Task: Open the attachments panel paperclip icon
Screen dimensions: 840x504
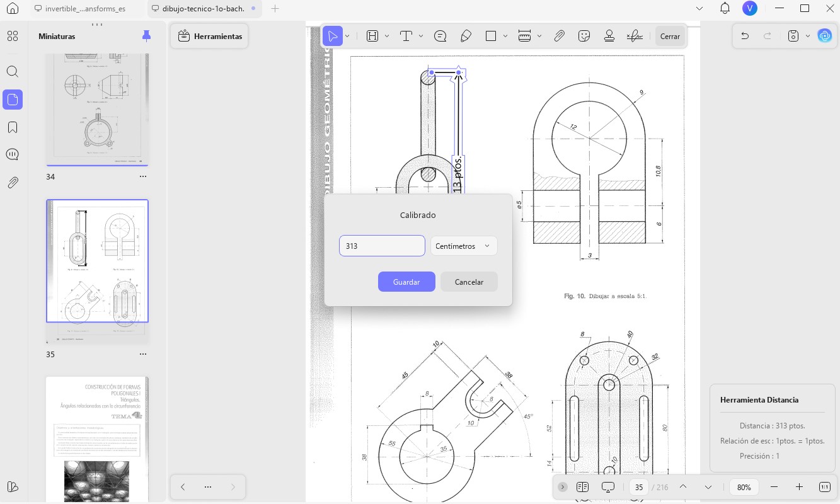Action: point(12,183)
